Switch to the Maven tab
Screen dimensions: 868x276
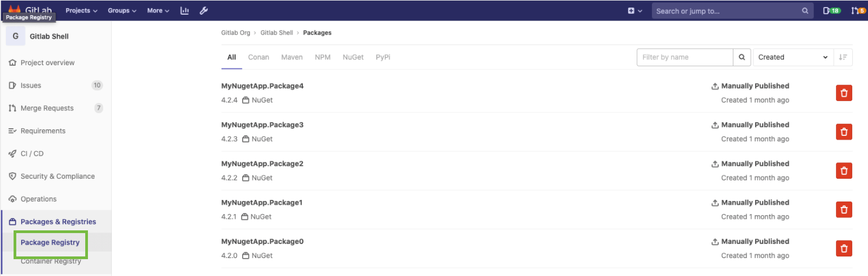pos(292,57)
